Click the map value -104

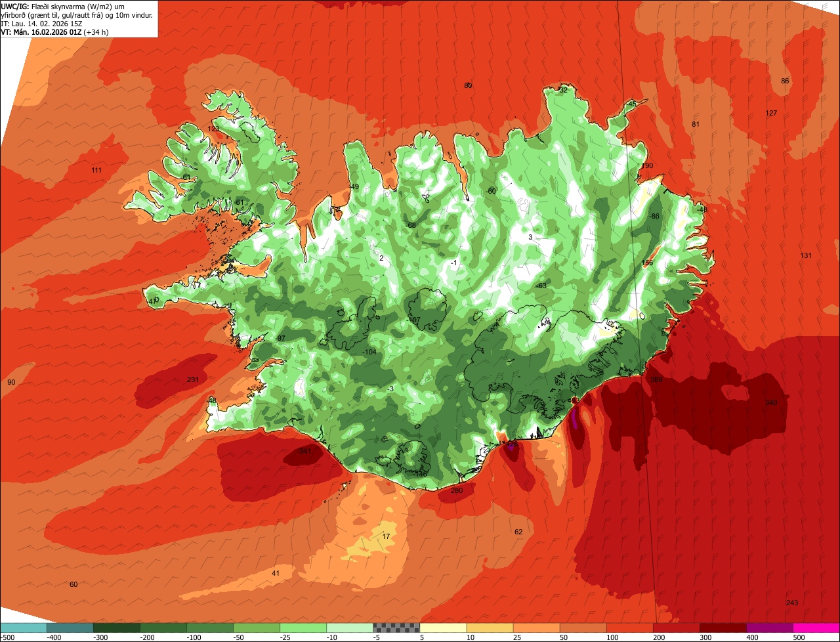369,353
